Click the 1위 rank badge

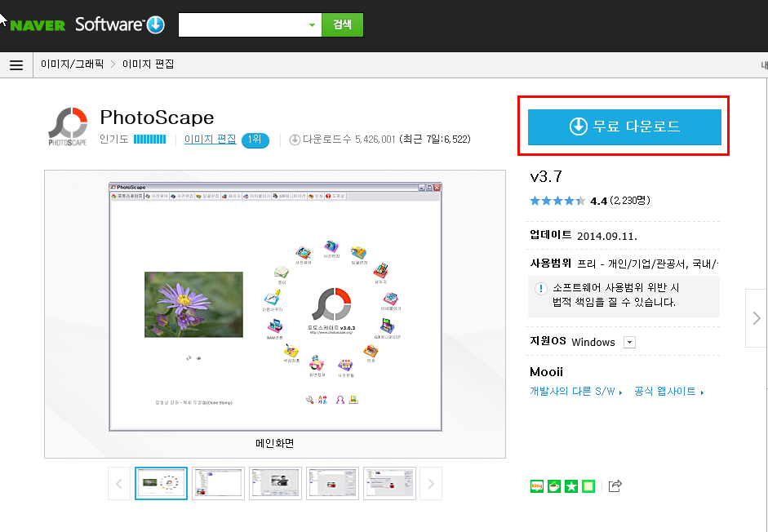[255, 140]
